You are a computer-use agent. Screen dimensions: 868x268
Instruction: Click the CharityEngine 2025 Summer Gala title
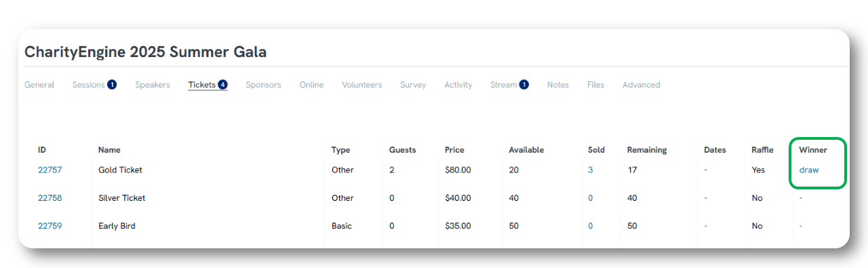[146, 52]
